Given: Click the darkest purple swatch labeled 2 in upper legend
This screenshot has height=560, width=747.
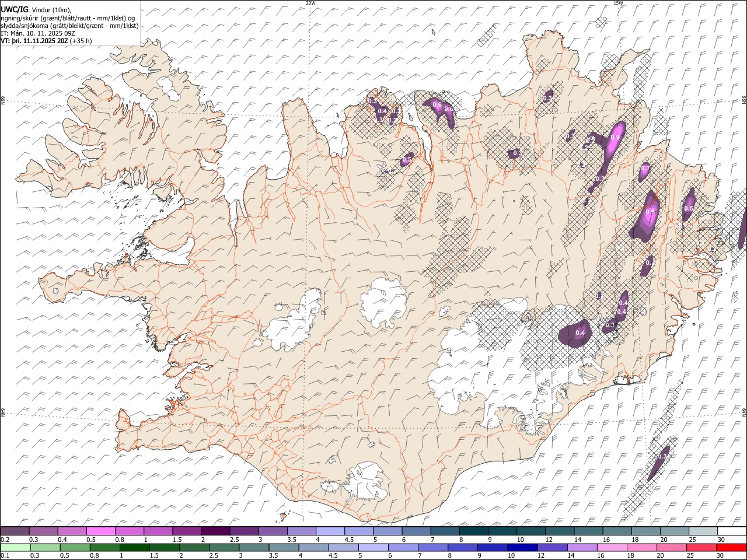Looking at the screenshot, I should point(215,531).
